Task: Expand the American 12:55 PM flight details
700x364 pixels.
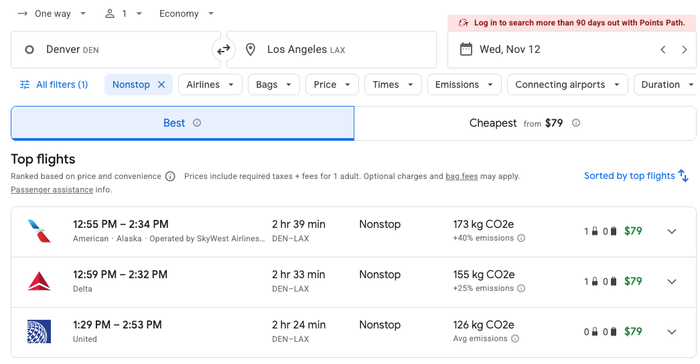Action: click(x=672, y=231)
